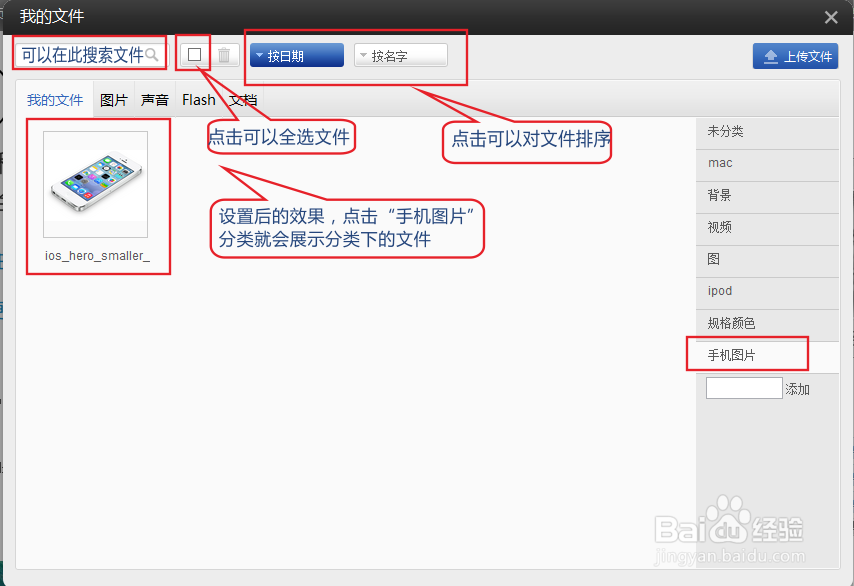Image resolution: width=854 pixels, height=586 pixels.
Task: Select the mac category
Action: [x=767, y=163]
